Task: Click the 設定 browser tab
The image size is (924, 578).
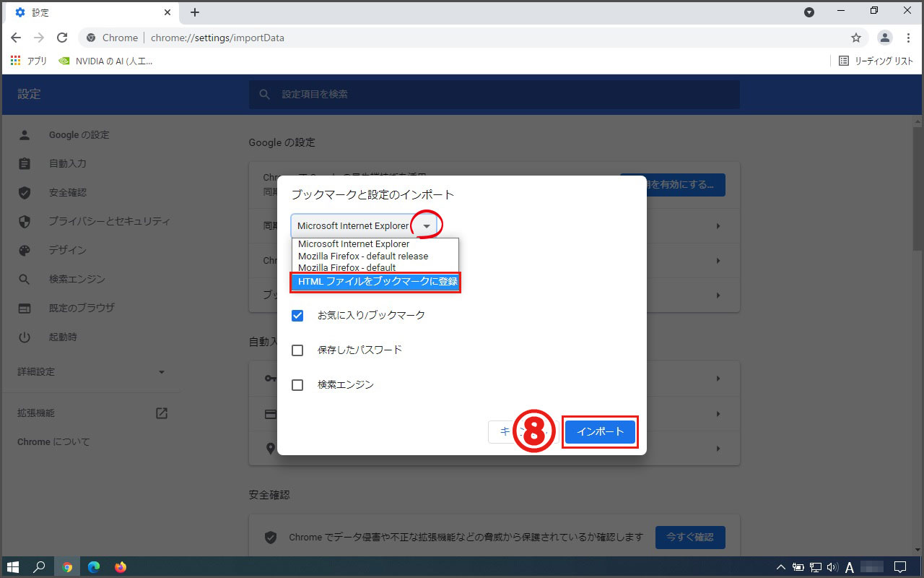Action: click(91, 12)
